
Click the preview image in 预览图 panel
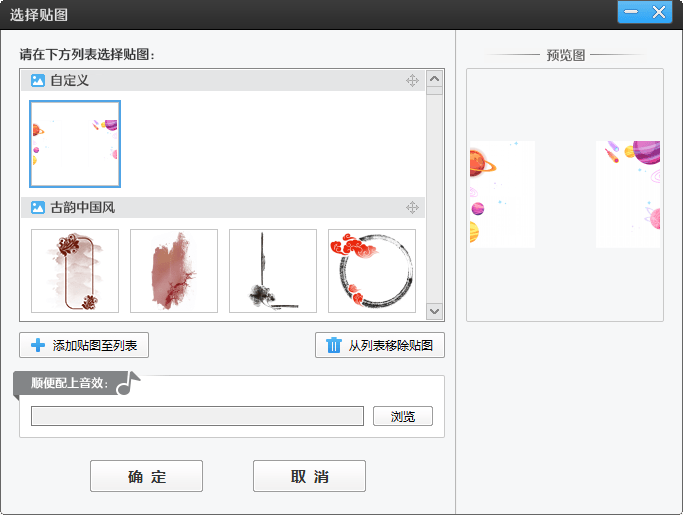(x=565, y=194)
